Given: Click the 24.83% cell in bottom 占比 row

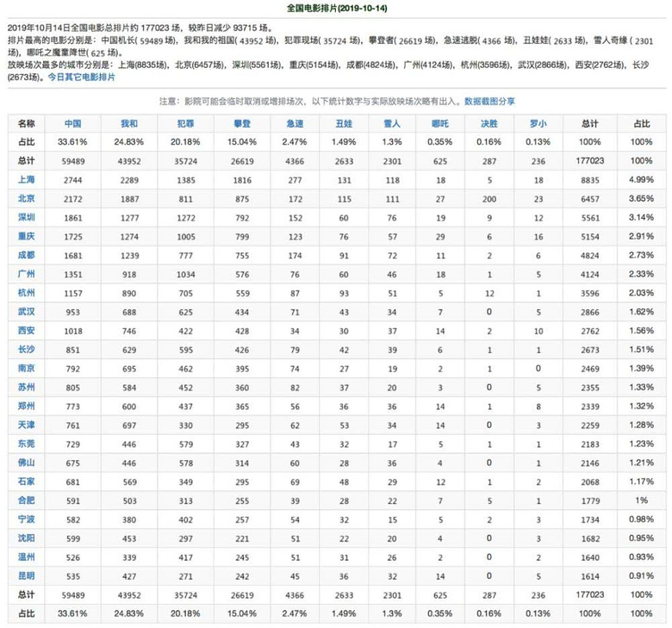Looking at the screenshot, I should point(128,613).
